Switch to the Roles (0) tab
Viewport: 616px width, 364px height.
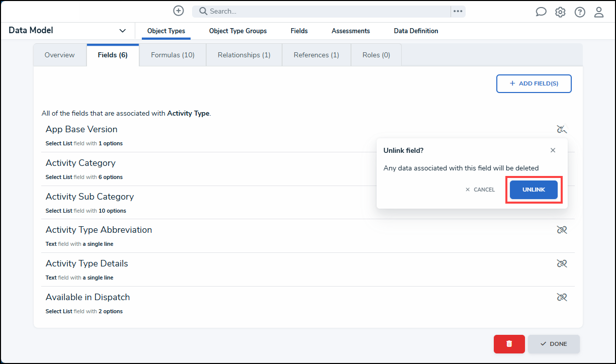[x=376, y=55]
